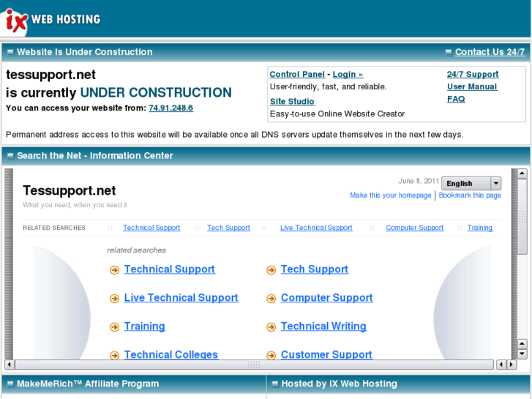Click the square icon beside MakeMeRich Affiliate Program
This screenshot has height=399, width=532.
coord(10,384)
